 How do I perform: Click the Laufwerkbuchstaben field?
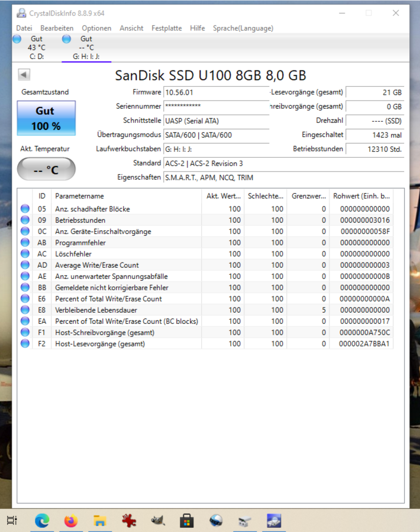pyautogui.click(x=217, y=150)
